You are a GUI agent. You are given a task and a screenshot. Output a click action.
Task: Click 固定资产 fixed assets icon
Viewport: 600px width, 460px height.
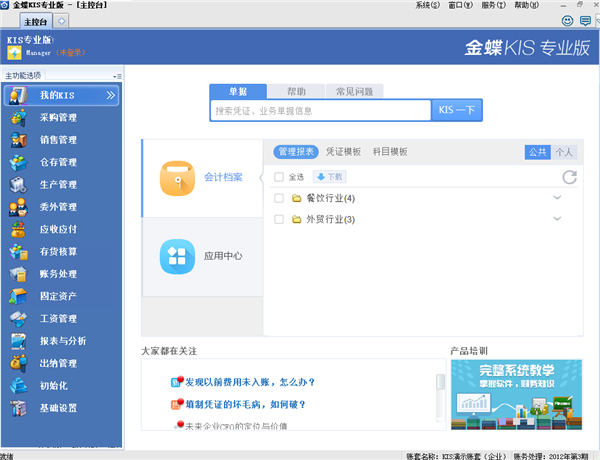click(17, 296)
